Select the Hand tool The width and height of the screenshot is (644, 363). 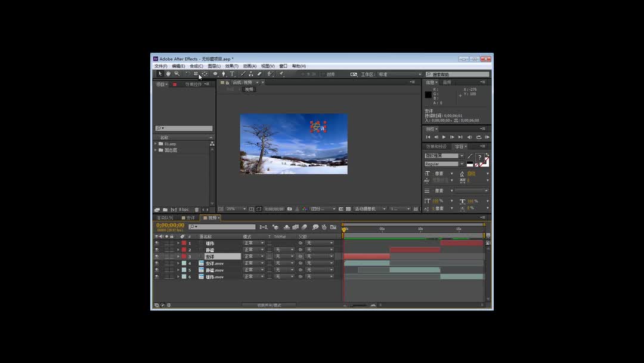point(168,74)
